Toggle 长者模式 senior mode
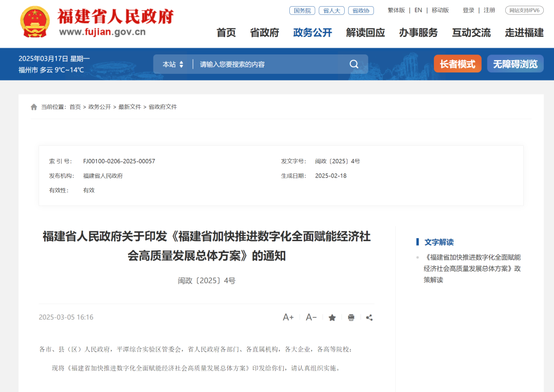This screenshot has height=392, width=554. 458,64
